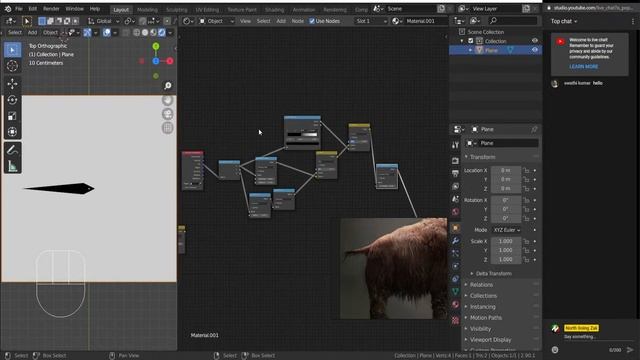Open viewport shading options arrow

click(170, 33)
